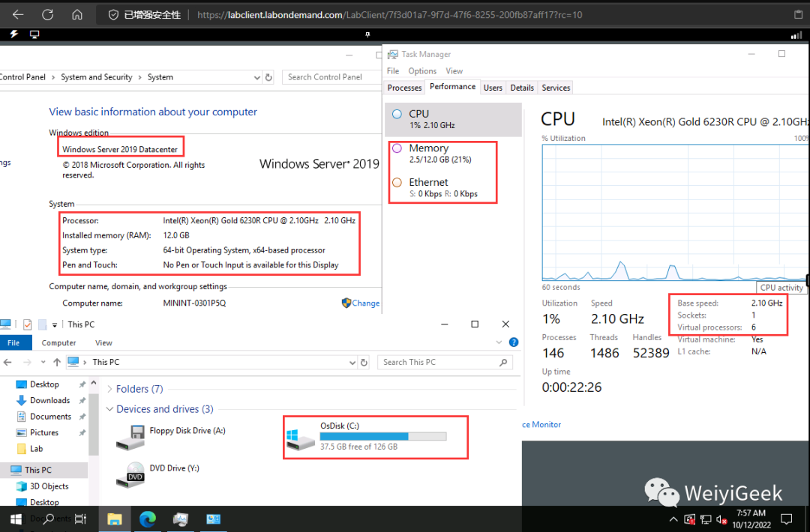Viewport: 810px width, 532px height.
Task: Click Control Panel breadcrumb
Action: (x=22, y=77)
